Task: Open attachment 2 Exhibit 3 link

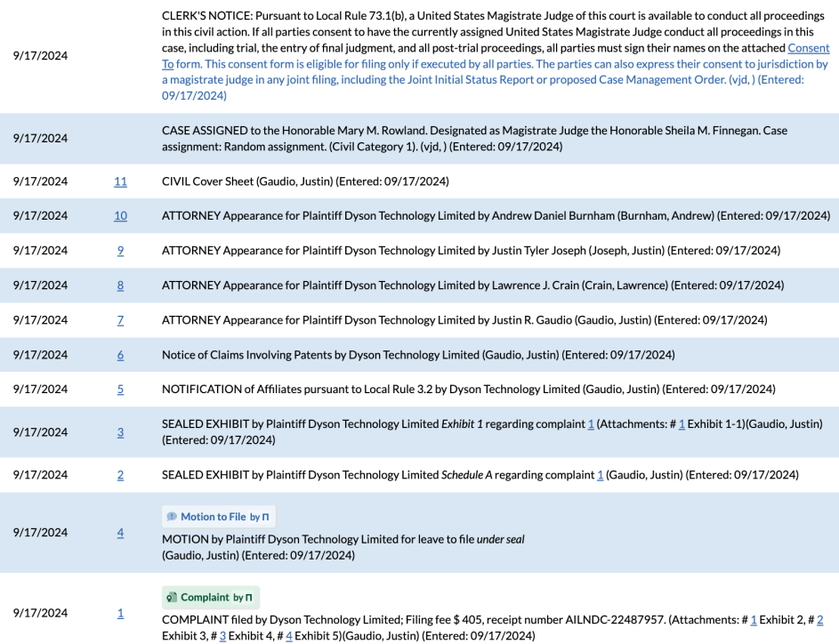Action: pyautogui.click(x=819, y=619)
